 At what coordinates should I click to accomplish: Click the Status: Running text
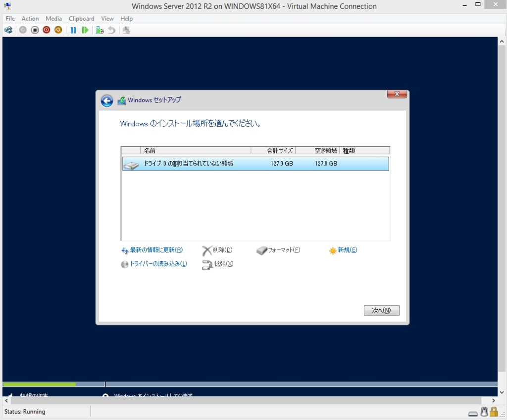(x=25, y=412)
